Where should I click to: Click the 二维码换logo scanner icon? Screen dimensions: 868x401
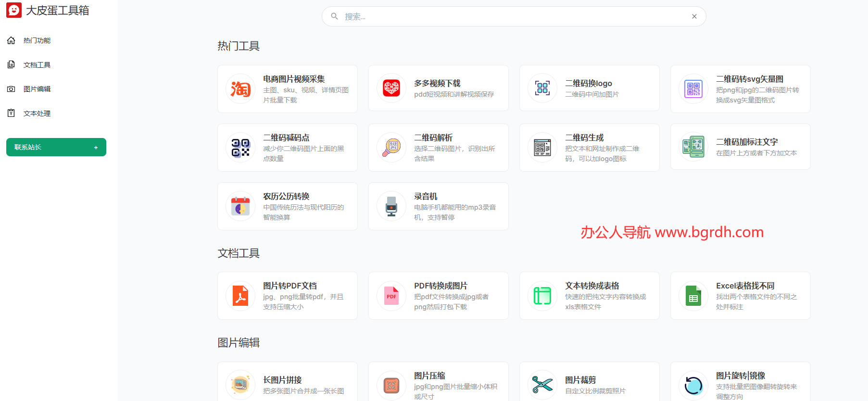pyautogui.click(x=542, y=88)
